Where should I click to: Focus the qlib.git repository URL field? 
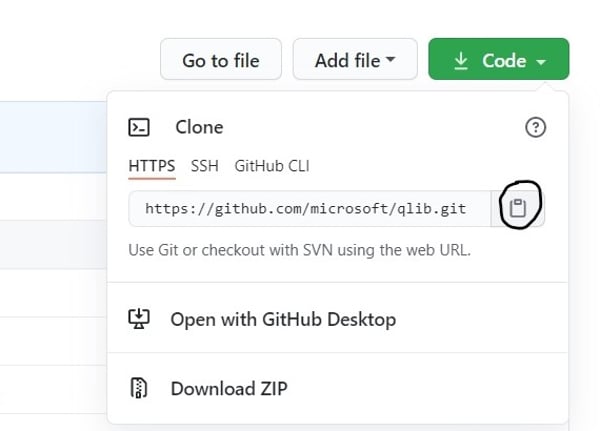pos(305,208)
